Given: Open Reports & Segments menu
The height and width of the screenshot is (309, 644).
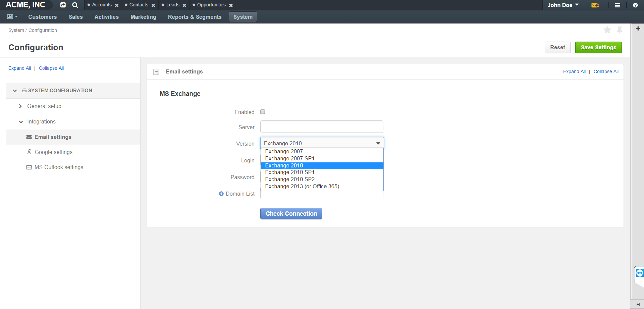Looking at the screenshot, I should [x=195, y=17].
